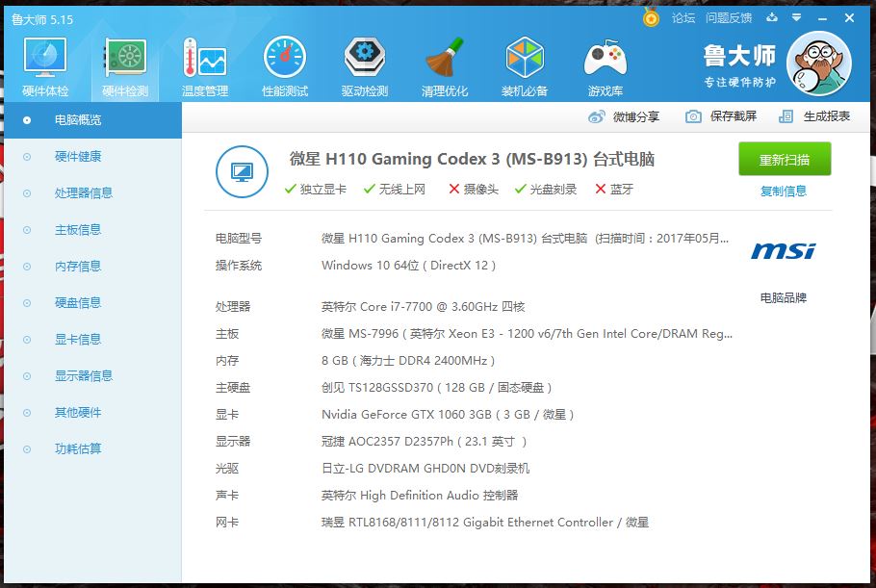
Task: Start 驱动检测 driver detection
Action: point(364,64)
